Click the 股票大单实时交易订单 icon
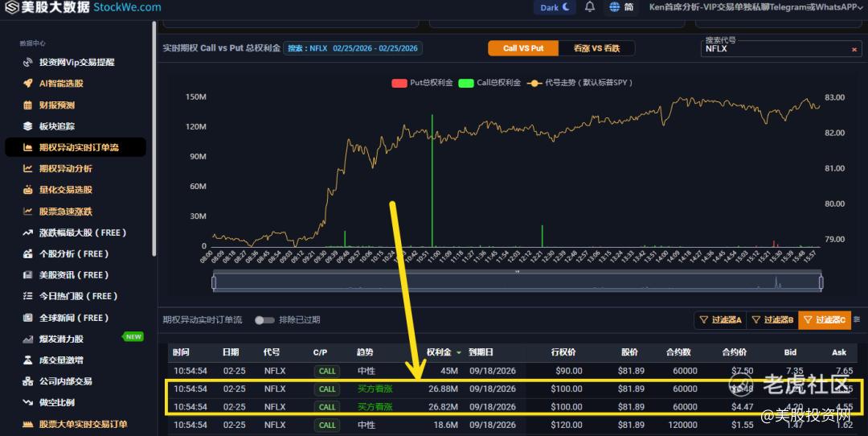 pyautogui.click(x=27, y=425)
